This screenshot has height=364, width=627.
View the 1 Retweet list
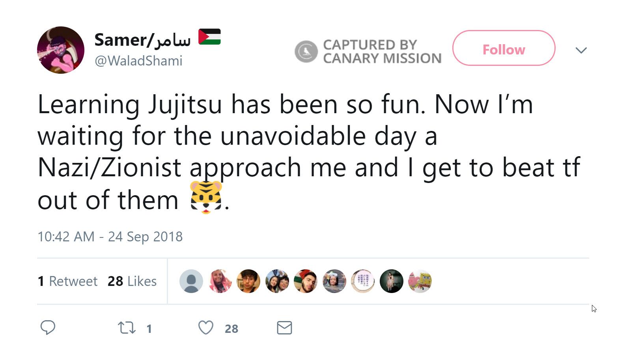pyautogui.click(x=67, y=281)
